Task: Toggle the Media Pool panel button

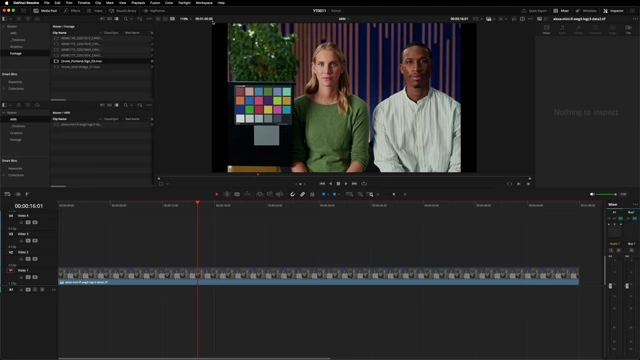Action: (x=45, y=11)
